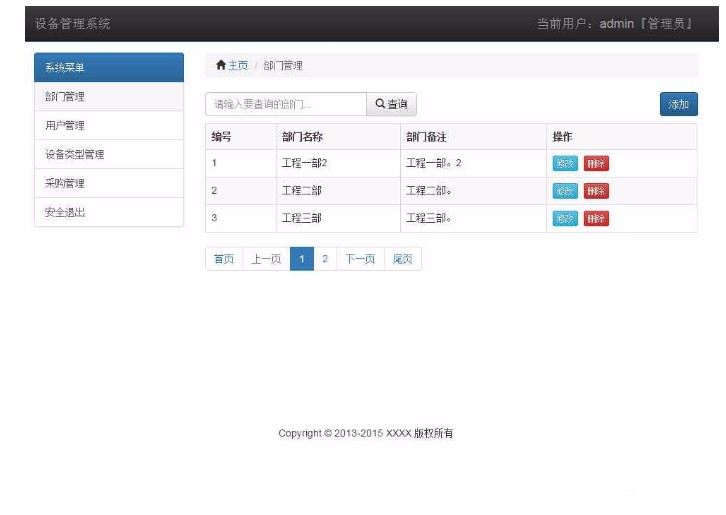Image resolution: width=726 pixels, height=515 pixels.
Task: Delete row 工程二部 with 删除 button
Action: (x=596, y=191)
